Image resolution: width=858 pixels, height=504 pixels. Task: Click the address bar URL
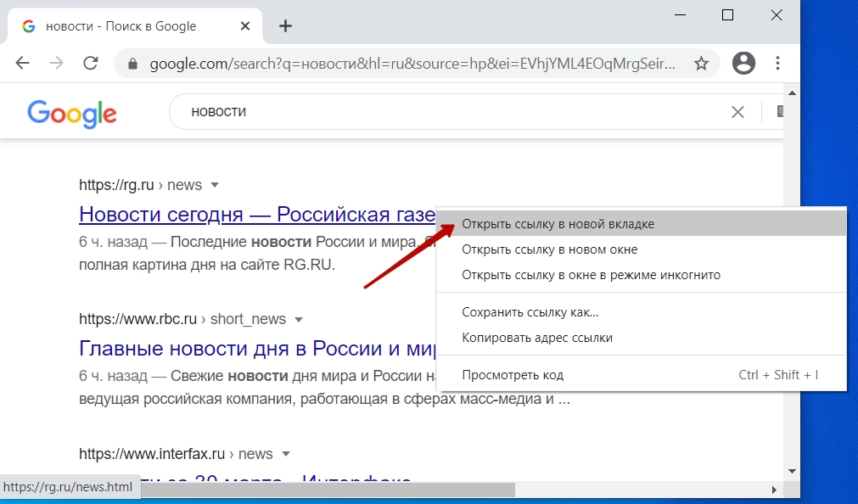(412, 64)
